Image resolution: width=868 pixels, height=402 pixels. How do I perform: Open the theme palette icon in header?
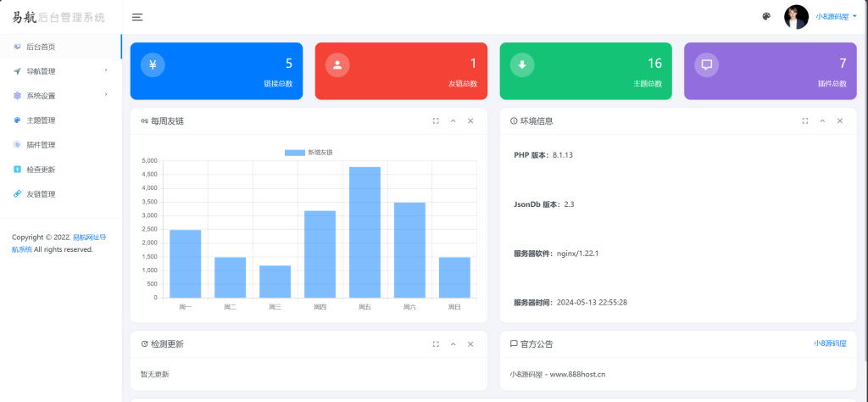pyautogui.click(x=766, y=17)
